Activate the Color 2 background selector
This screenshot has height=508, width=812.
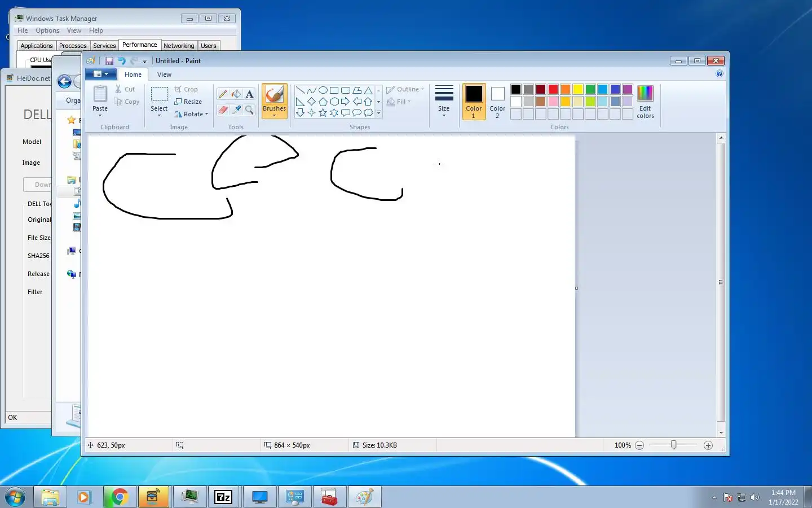pyautogui.click(x=497, y=102)
